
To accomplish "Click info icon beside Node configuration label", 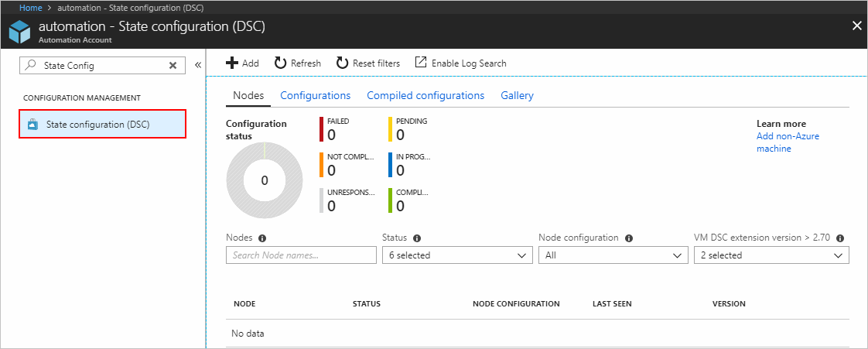I will click(x=629, y=238).
